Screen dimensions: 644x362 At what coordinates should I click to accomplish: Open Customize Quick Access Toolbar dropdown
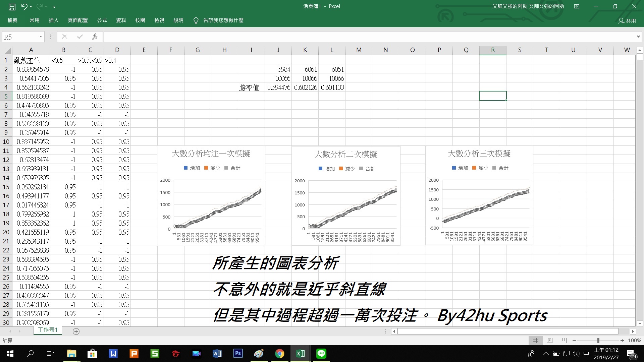click(x=54, y=7)
